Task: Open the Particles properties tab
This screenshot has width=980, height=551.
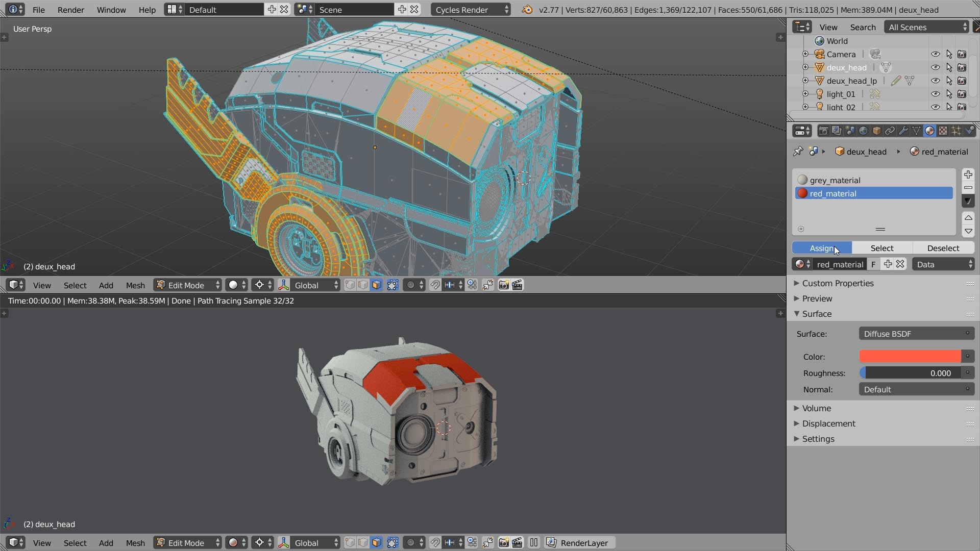Action: [956, 131]
